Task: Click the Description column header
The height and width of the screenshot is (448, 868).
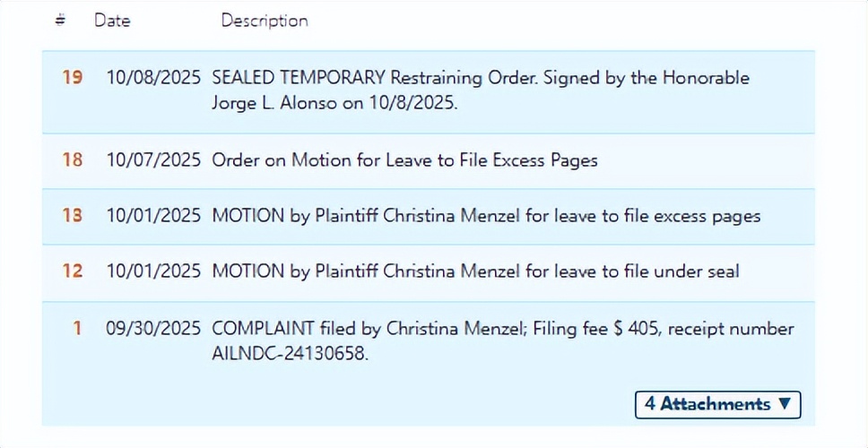Action: tap(265, 21)
